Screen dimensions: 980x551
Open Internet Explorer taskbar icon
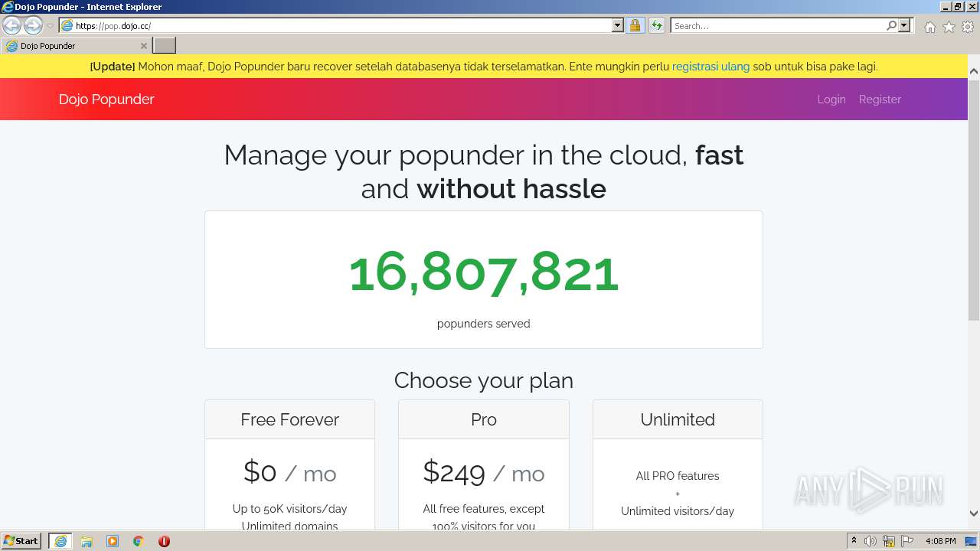coord(60,541)
